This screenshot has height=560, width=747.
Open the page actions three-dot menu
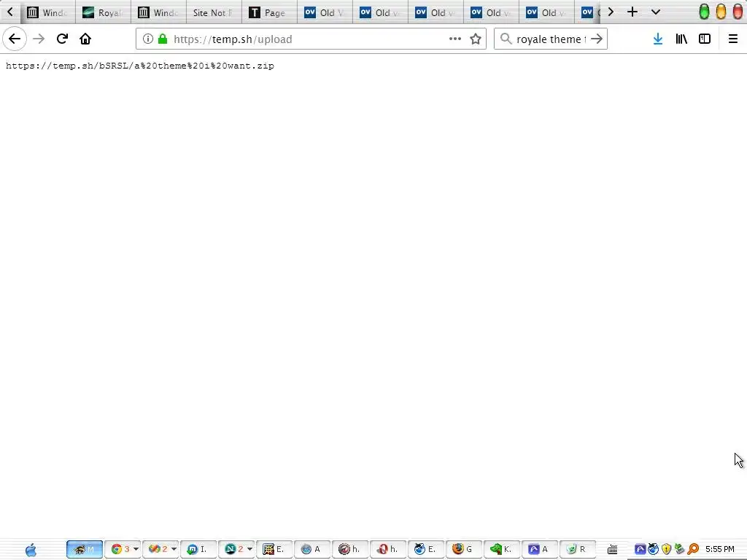tap(455, 39)
